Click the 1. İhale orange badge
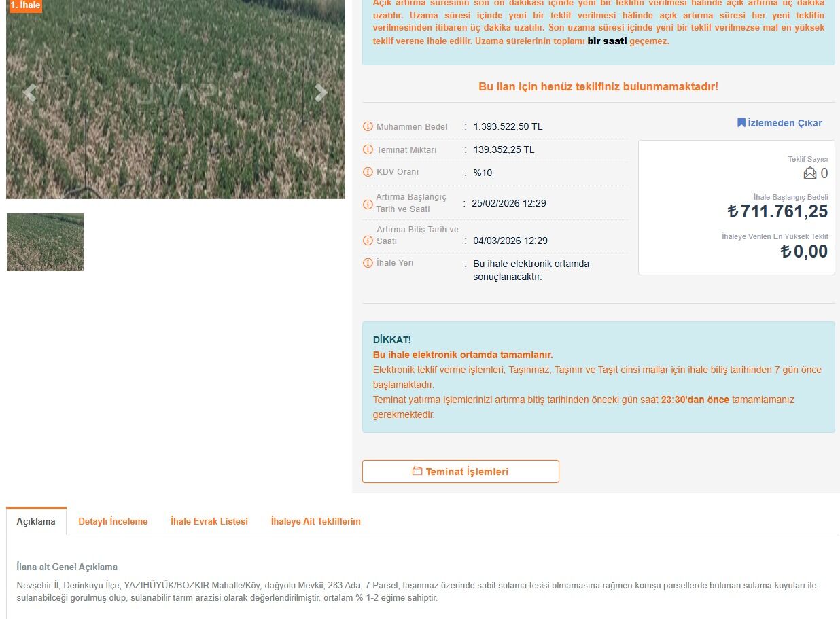The image size is (840, 619). [24, 5]
